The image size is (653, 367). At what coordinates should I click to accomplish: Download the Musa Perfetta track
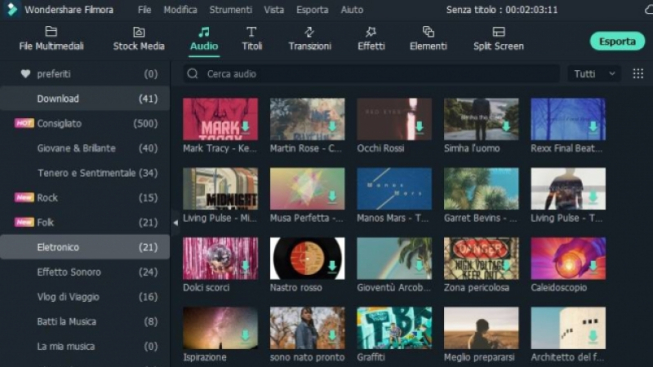pos(332,196)
